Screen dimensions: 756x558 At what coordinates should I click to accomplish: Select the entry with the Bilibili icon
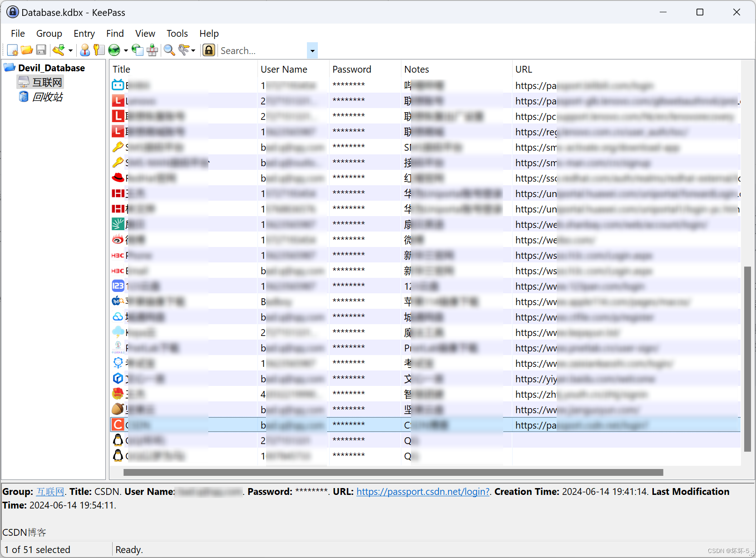tap(118, 85)
